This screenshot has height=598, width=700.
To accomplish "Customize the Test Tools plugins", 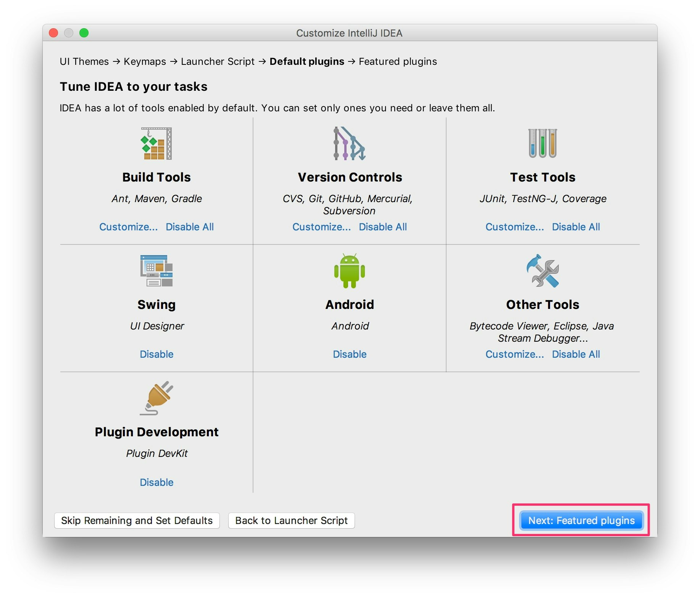I will pyautogui.click(x=515, y=227).
